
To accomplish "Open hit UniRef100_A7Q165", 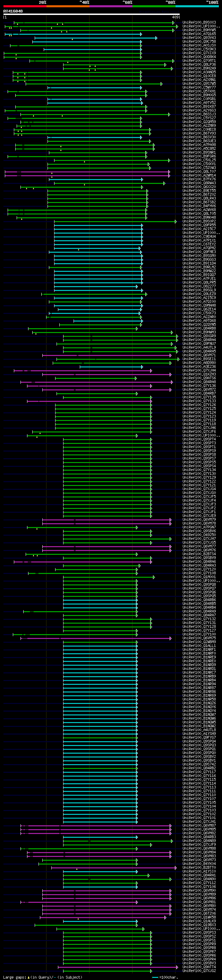I will [199, 34].
